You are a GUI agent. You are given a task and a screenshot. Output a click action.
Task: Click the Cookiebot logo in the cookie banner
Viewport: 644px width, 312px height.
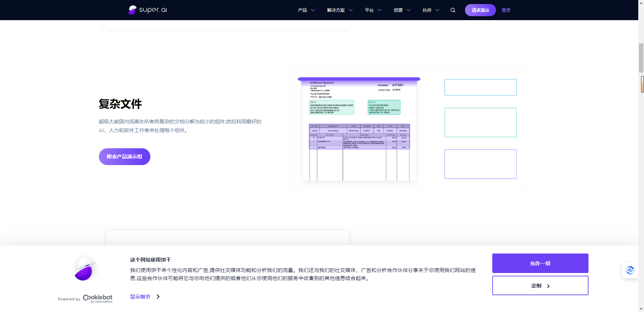(x=97, y=299)
